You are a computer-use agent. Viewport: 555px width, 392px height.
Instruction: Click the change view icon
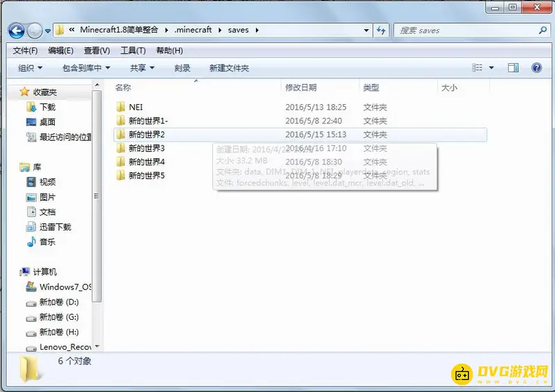[477, 68]
